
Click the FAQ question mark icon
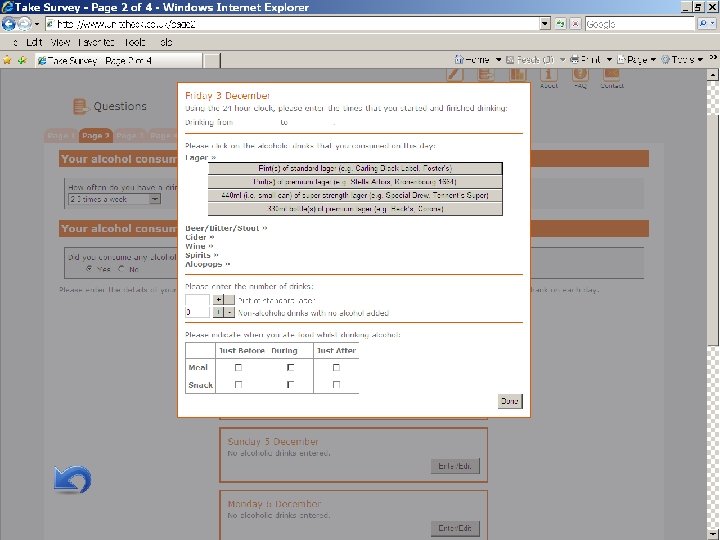[580, 77]
